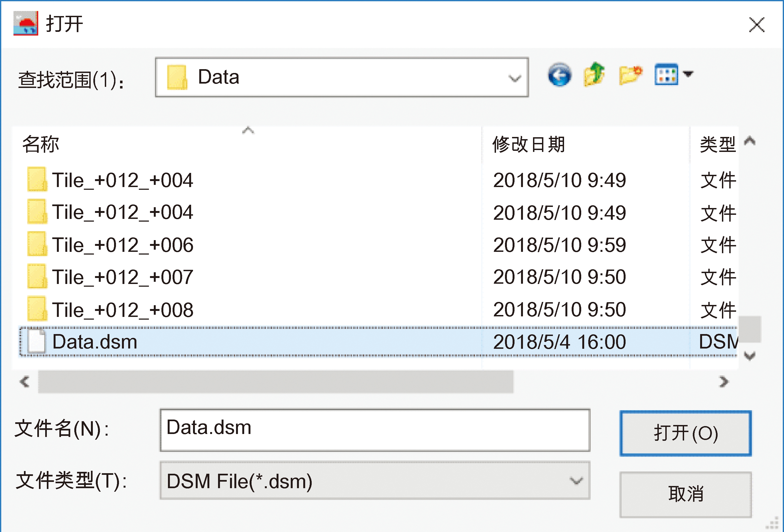
Task: Click the horizontal scrollbar right arrow
Action: [724, 381]
